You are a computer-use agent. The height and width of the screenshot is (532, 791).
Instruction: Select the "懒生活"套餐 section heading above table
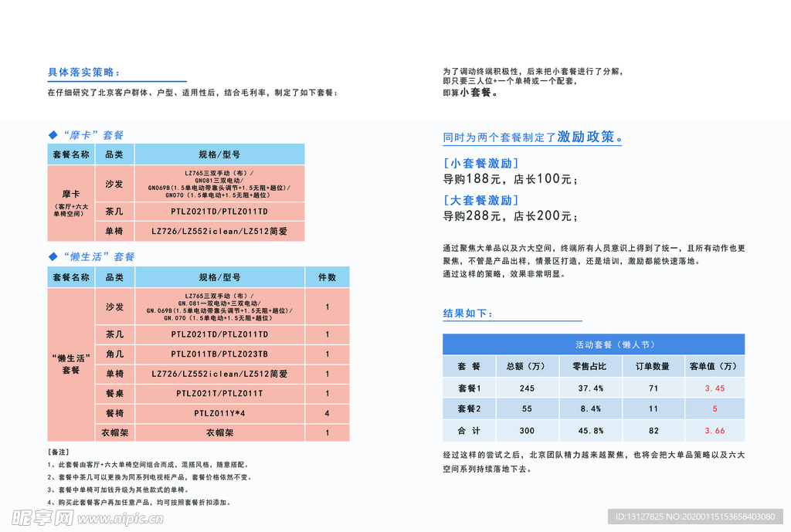(92, 256)
